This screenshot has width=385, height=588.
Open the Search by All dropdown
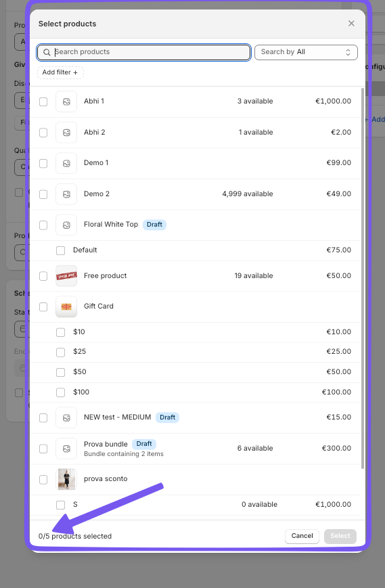306,52
